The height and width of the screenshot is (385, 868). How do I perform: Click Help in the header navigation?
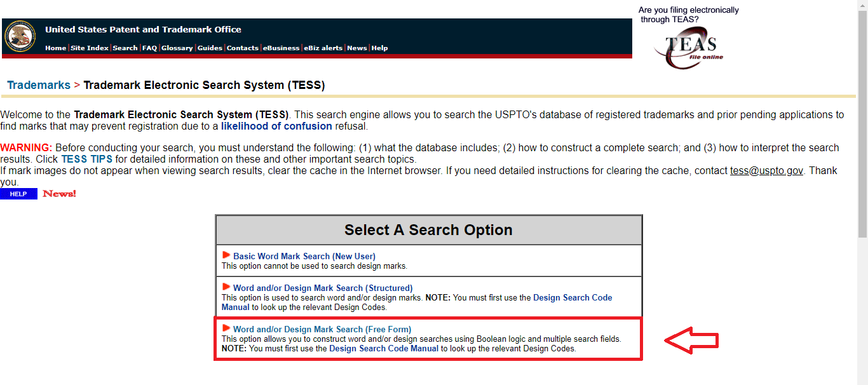click(379, 48)
